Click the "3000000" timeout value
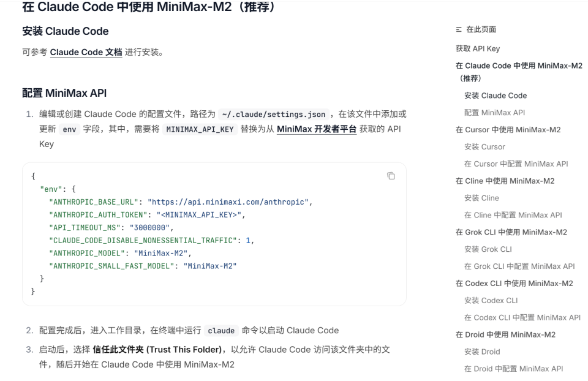This screenshot has width=588, height=381. [x=149, y=227]
